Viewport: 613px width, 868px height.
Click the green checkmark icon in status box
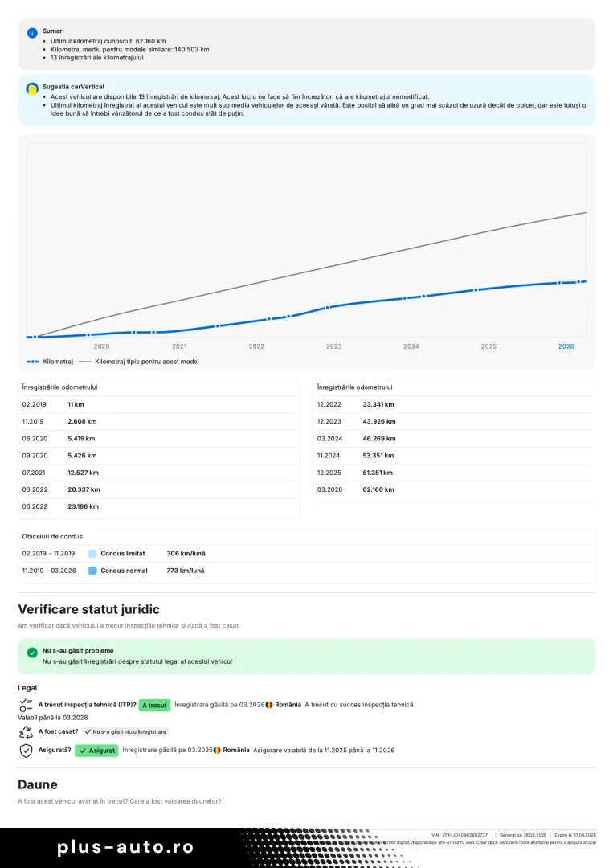pyautogui.click(x=32, y=653)
